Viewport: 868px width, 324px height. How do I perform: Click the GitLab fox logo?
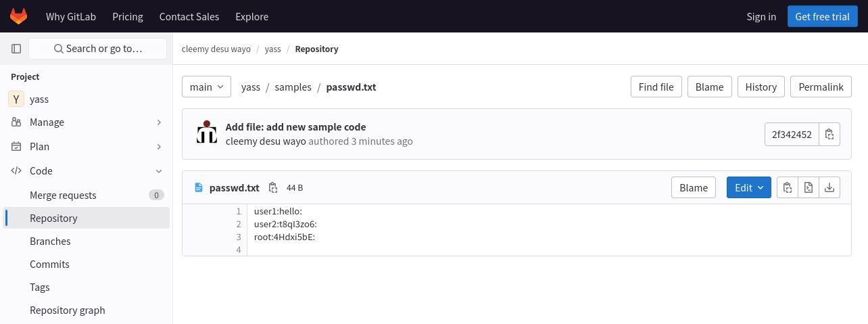click(19, 16)
